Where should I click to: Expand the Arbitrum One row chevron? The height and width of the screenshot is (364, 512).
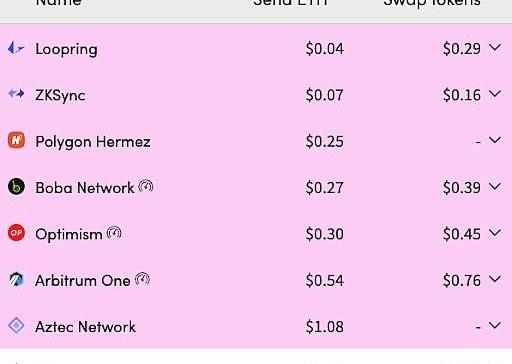[495, 279]
